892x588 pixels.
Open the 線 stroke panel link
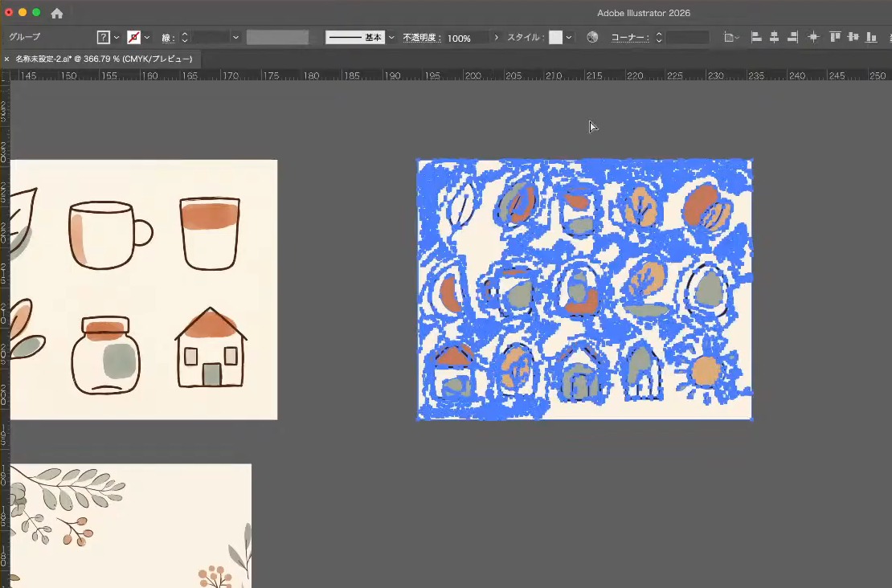168,38
